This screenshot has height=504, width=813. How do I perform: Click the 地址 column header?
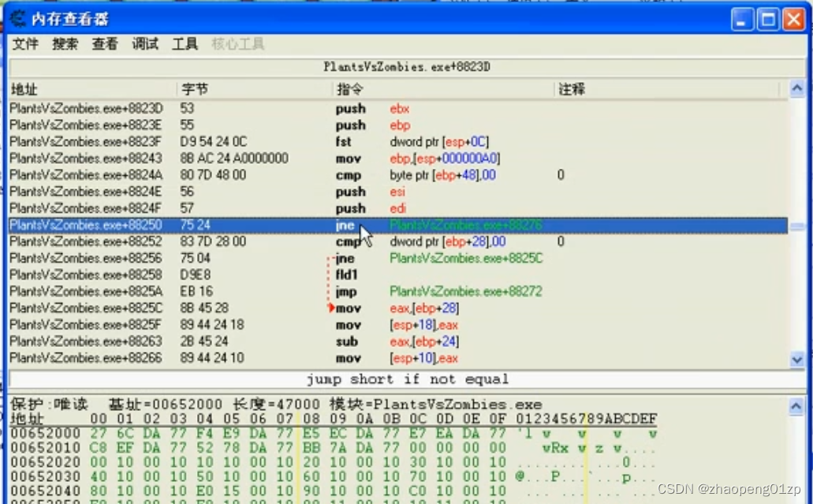point(93,89)
